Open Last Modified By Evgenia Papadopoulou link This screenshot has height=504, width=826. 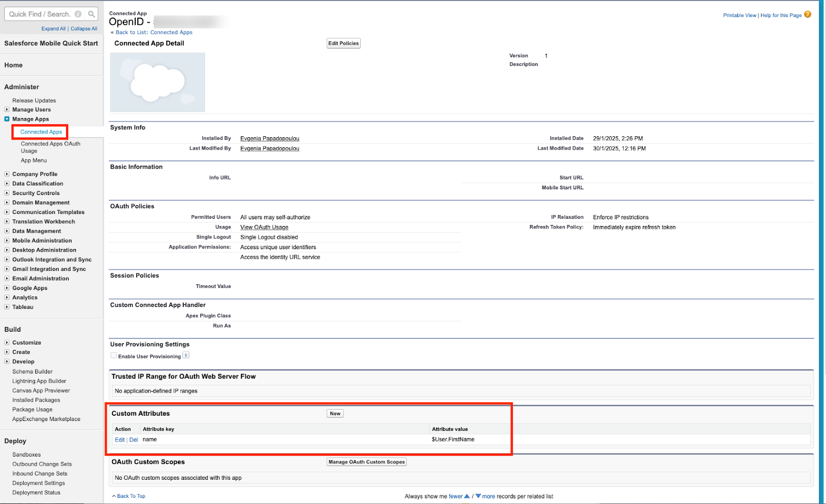coord(269,149)
